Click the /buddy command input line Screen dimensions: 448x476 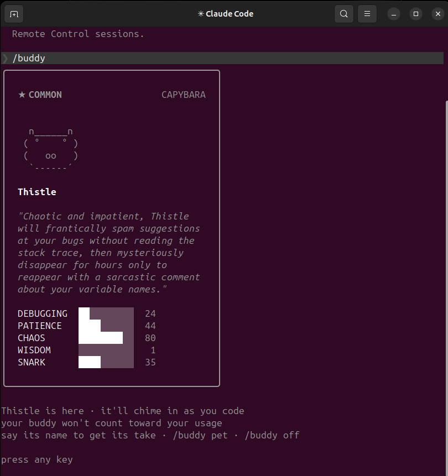click(222, 58)
